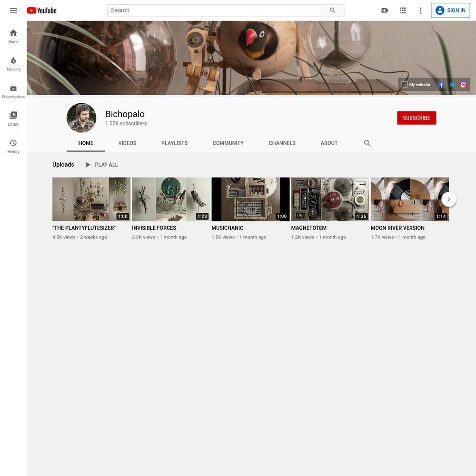Play the Musichanic thumbnail
476x476 pixels.
tap(250, 199)
